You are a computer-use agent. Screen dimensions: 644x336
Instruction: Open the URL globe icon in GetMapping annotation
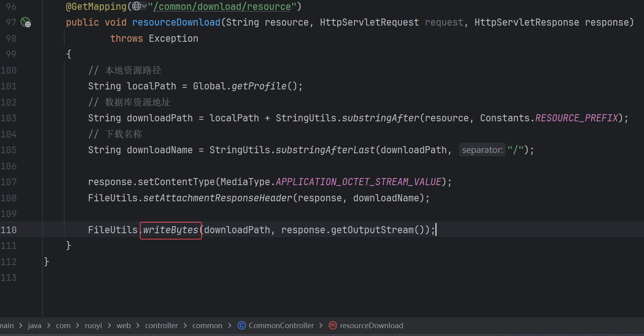point(136,6)
